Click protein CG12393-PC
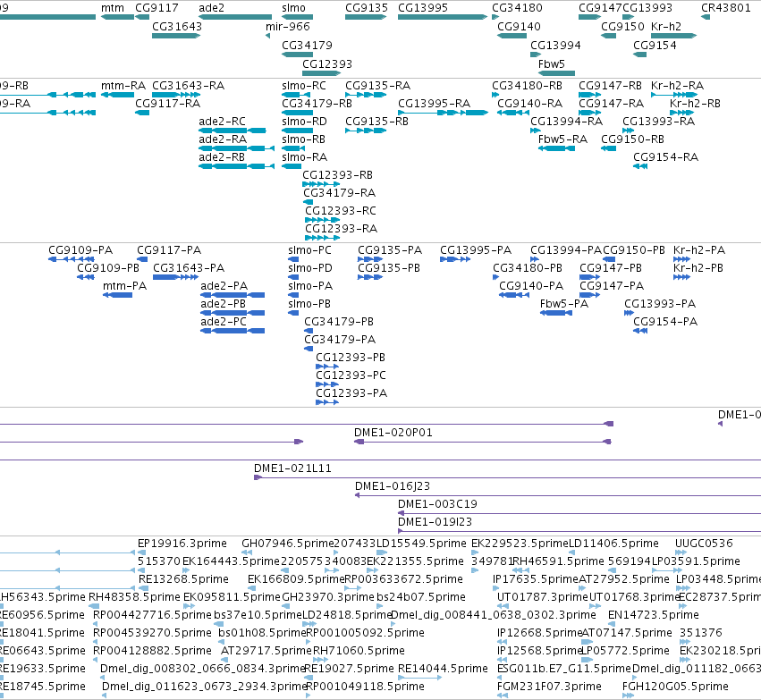Image resolution: width=761 pixels, height=700 pixels. click(x=327, y=384)
